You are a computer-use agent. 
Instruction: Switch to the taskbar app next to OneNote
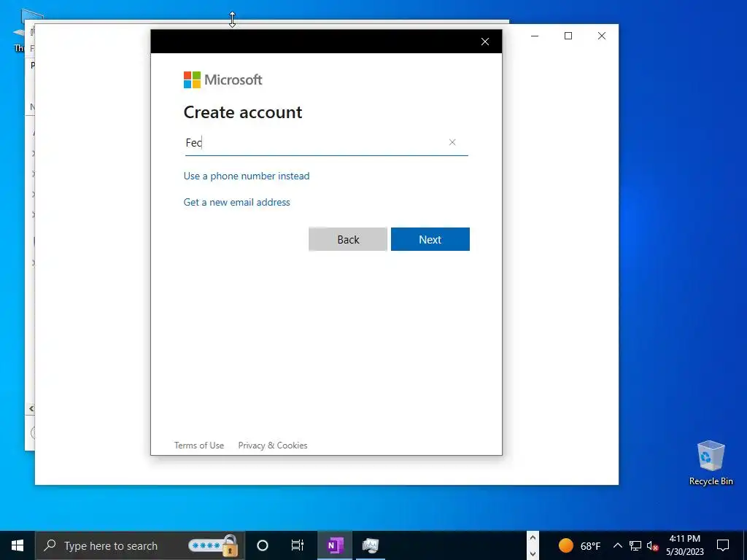(x=370, y=545)
